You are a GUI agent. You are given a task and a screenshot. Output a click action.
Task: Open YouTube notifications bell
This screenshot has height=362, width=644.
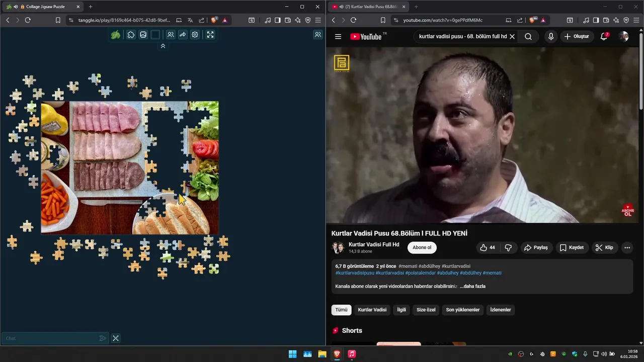coord(604,37)
